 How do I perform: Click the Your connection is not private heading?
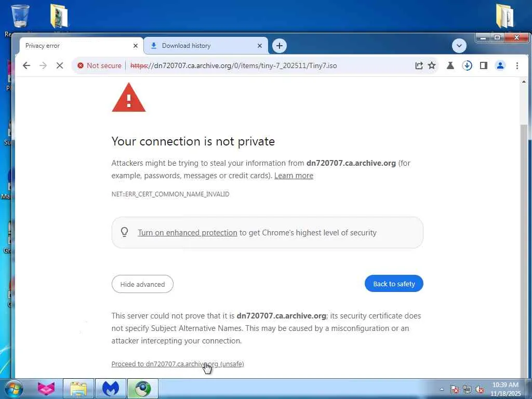click(x=193, y=141)
